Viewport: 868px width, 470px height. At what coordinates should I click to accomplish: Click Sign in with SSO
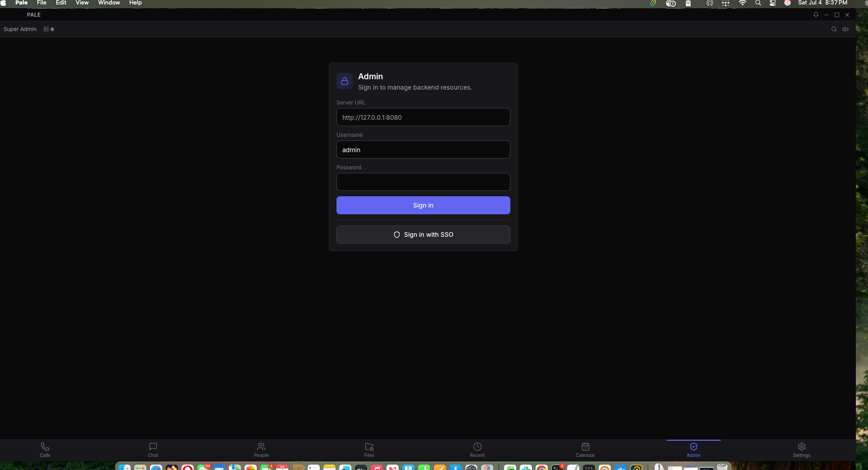pos(423,235)
